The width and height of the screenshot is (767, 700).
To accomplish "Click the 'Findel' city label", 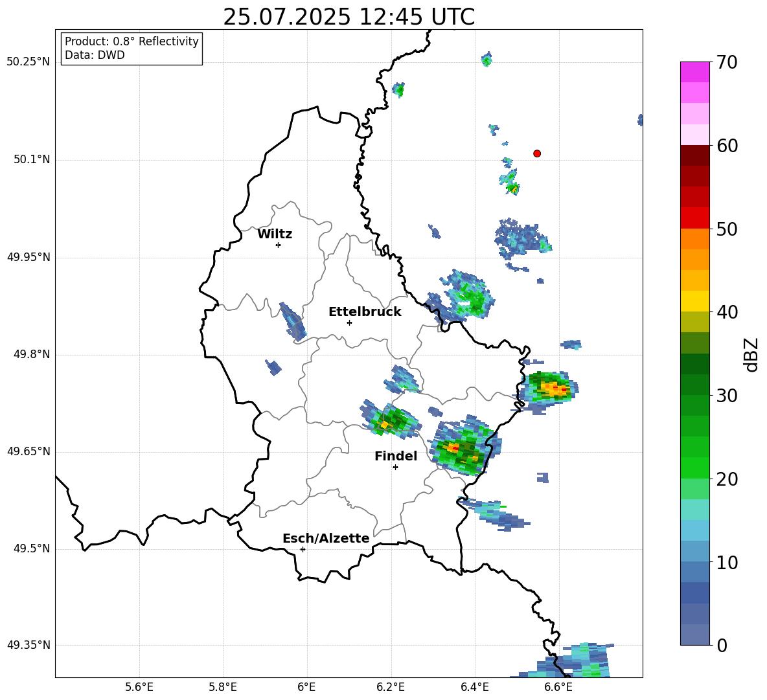I will (x=396, y=456).
